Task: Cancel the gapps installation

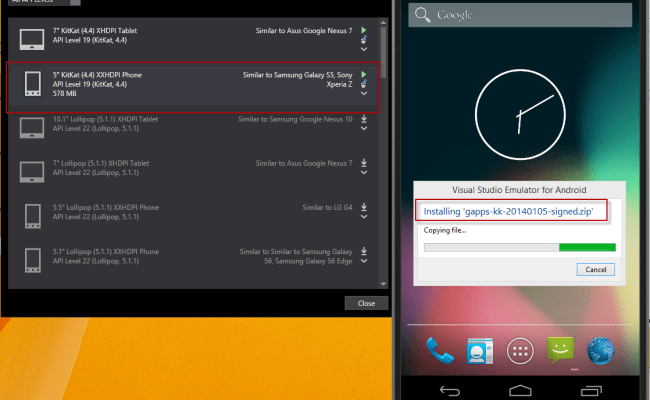Action: coord(595,269)
